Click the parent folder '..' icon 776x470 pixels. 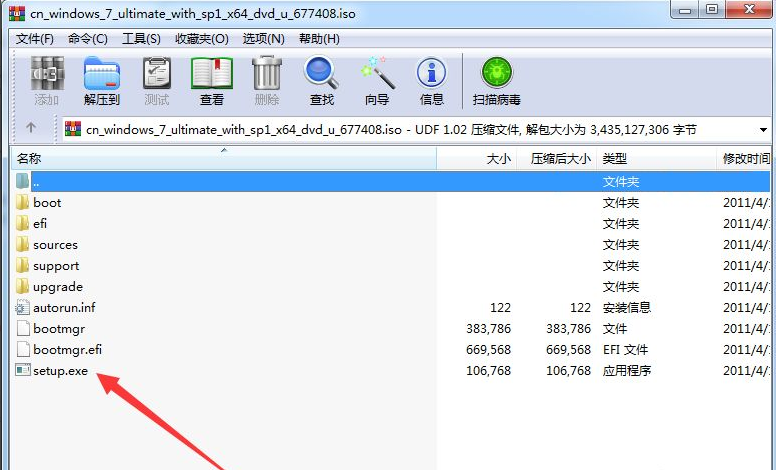click(22, 181)
